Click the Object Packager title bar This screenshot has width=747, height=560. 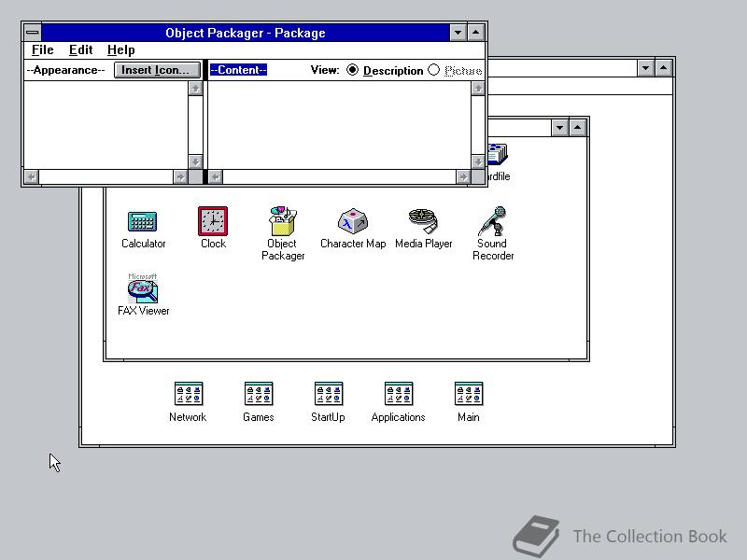pyautogui.click(x=246, y=33)
